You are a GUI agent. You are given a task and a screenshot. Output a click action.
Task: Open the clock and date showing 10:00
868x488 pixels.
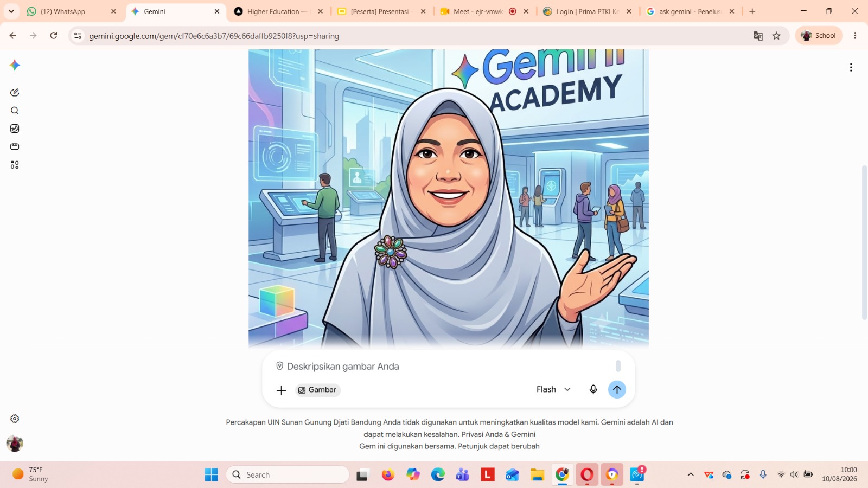(839, 474)
